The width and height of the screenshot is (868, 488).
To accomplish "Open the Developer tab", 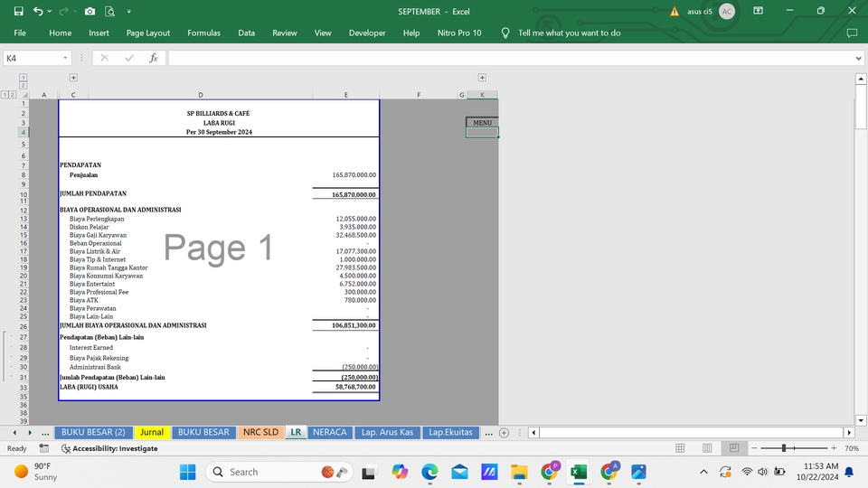I will [x=367, y=33].
